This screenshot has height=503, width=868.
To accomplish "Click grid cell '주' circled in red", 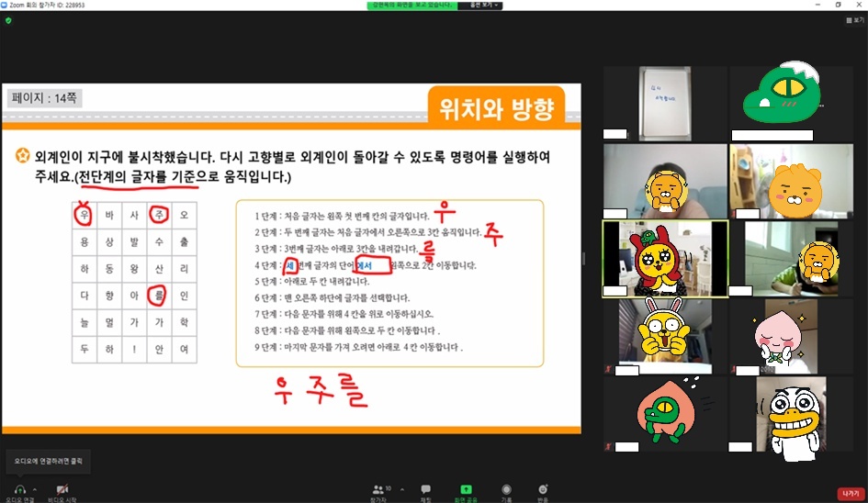I will (159, 215).
